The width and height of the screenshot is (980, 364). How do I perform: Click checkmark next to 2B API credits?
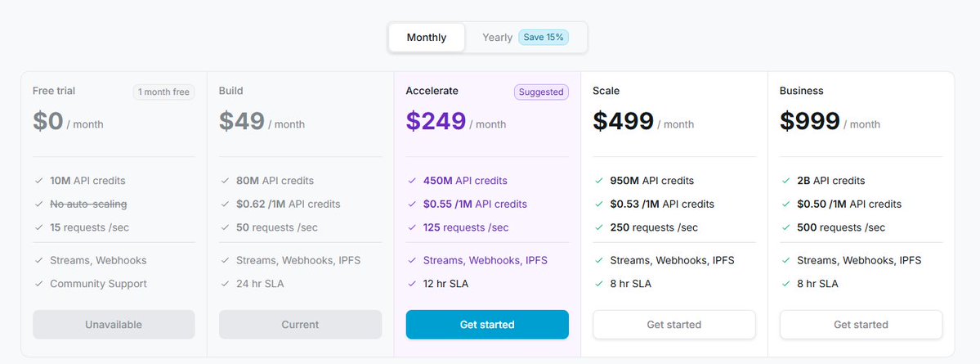tap(785, 181)
